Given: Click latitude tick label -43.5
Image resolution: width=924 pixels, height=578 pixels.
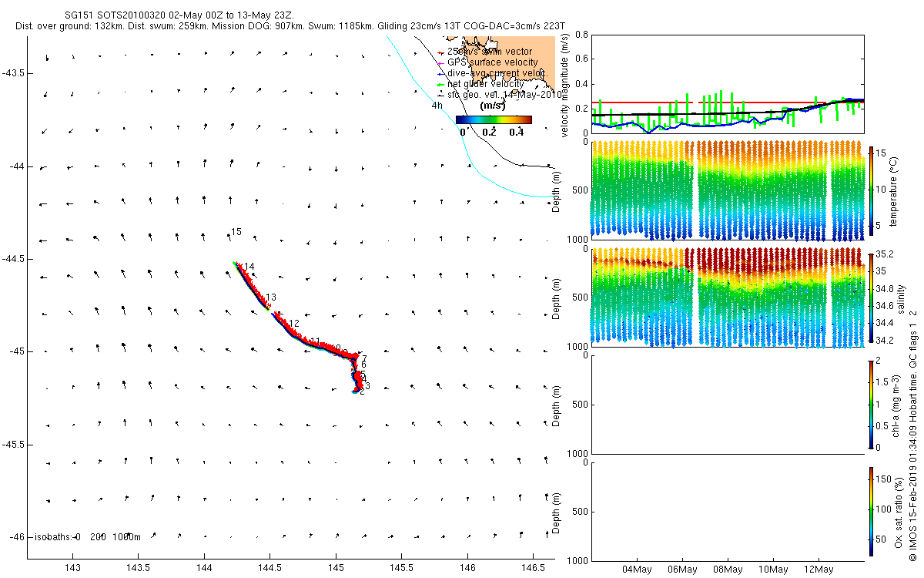Looking at the screenshot, I should point(14,73).
